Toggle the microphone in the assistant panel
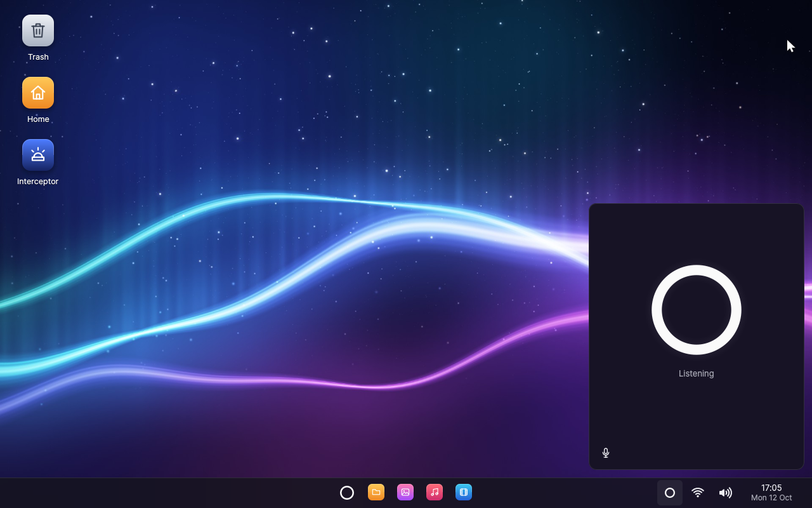The height and width of the screenshot is (508, 812). pyautogui.click(x=606, y=453)
